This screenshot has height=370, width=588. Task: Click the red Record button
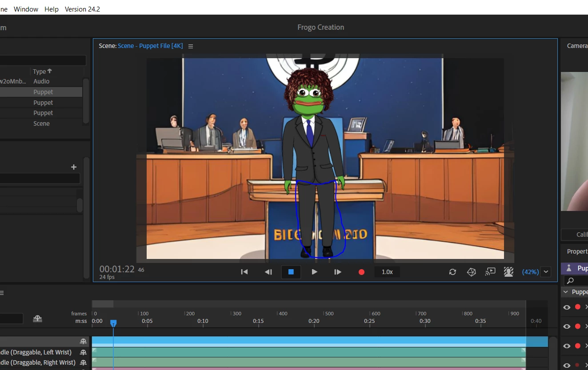click(x=361, y=272)
